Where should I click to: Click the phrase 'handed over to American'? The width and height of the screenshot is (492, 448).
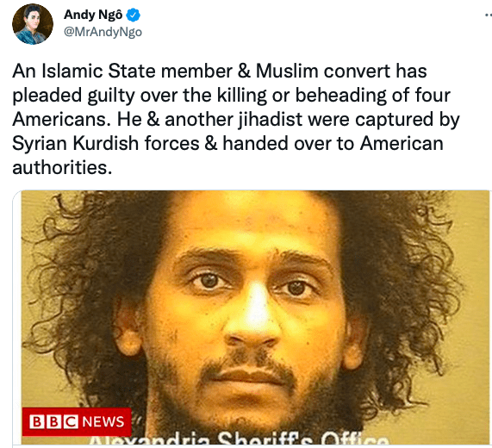(333, 143)
